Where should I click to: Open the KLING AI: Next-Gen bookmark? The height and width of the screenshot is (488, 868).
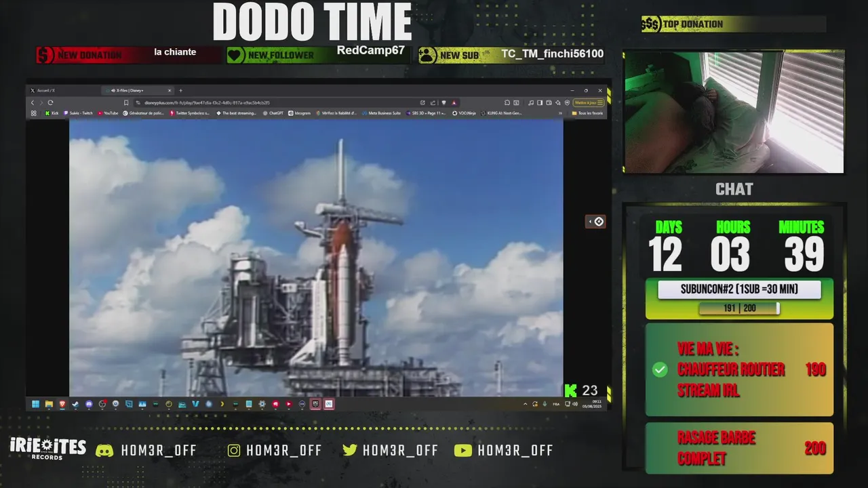point(501,113)
